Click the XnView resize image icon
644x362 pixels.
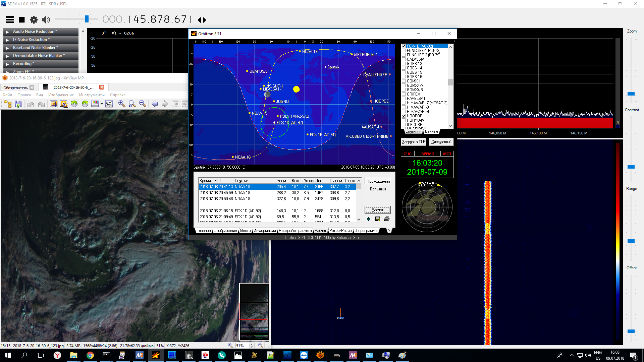pyautogui.click(x=64, y=104)
